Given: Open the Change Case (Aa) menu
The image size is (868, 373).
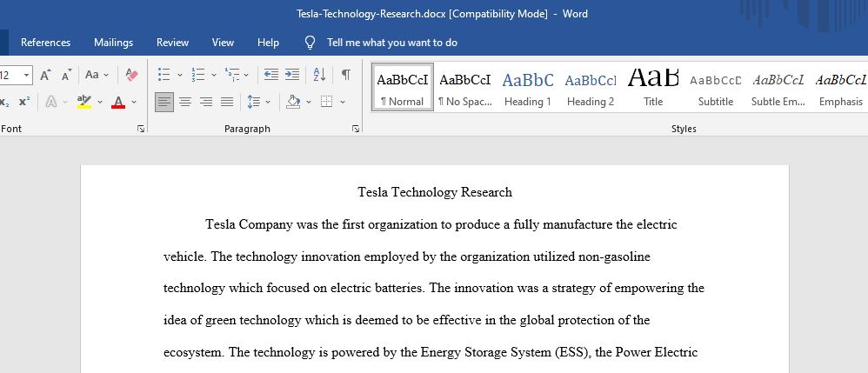Looking at the screenshot, I should click(x=97, y=75).
